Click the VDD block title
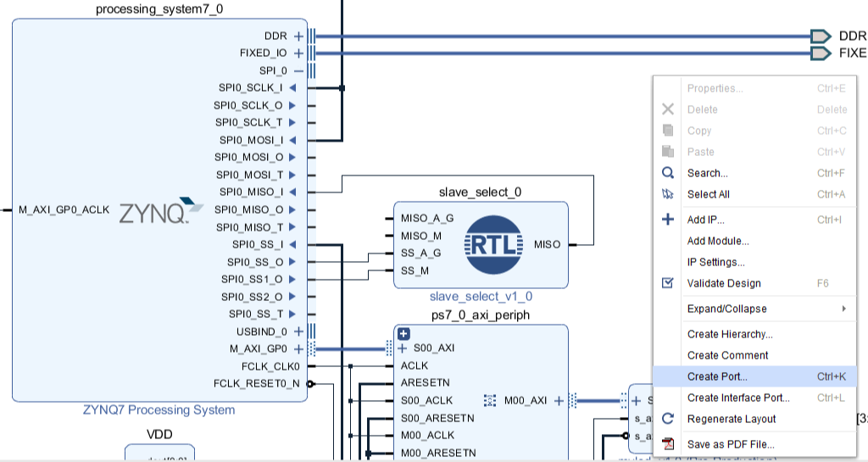868x462 pixels. pyautogui.click(x=159, y=434)
